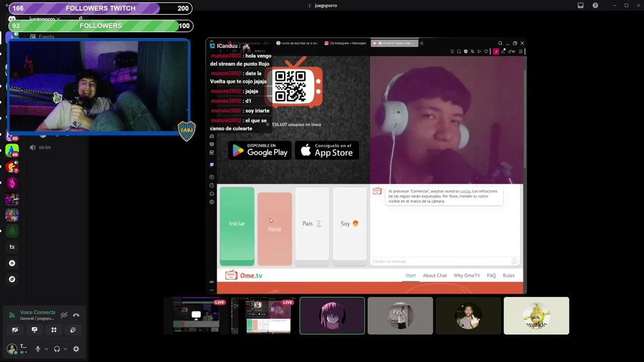
Task: Click the Parar button
Action: (275, 229)
